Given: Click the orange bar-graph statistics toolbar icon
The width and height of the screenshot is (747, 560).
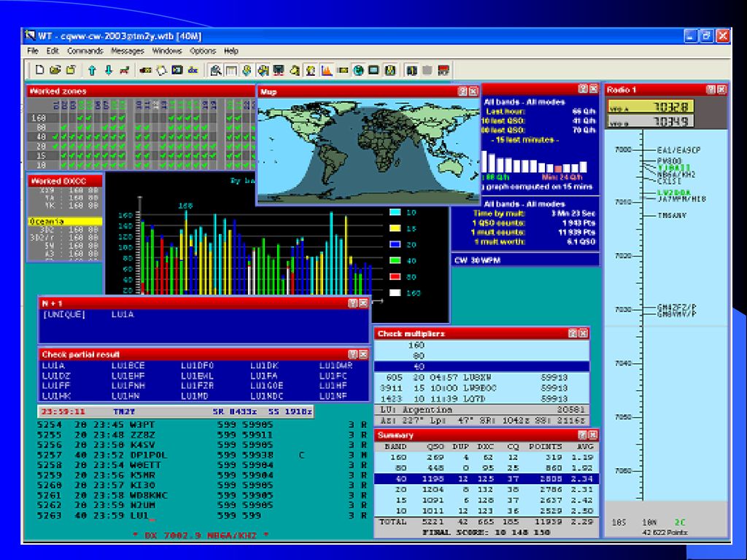Looking at the screenshot, I should click(326, 71).
